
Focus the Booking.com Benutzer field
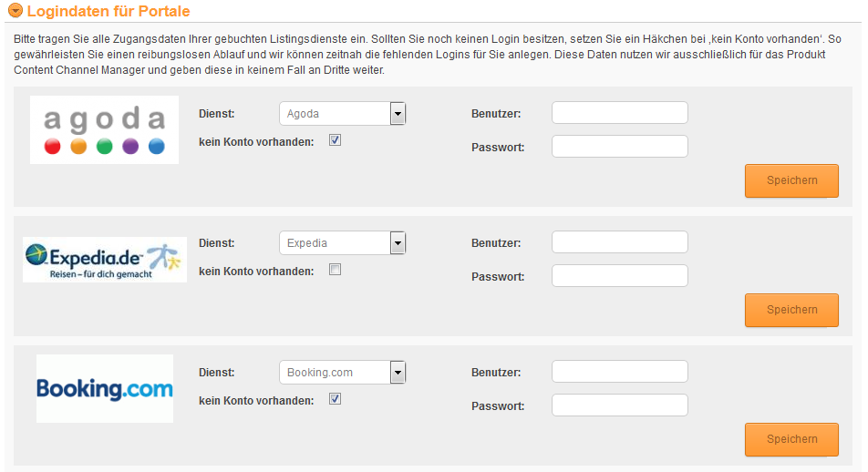click(620, 371)
